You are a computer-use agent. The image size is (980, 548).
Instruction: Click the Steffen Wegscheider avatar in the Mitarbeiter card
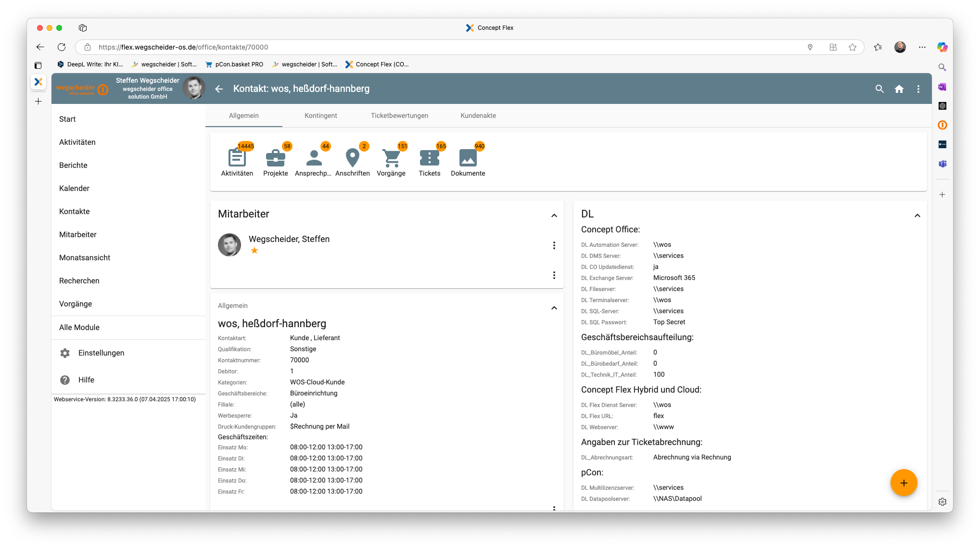point(229,245)
